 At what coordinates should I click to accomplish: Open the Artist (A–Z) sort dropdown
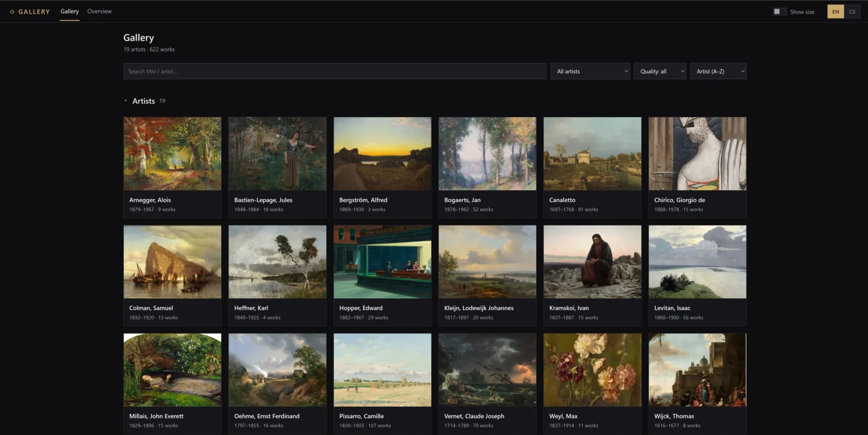pos(718,71)
